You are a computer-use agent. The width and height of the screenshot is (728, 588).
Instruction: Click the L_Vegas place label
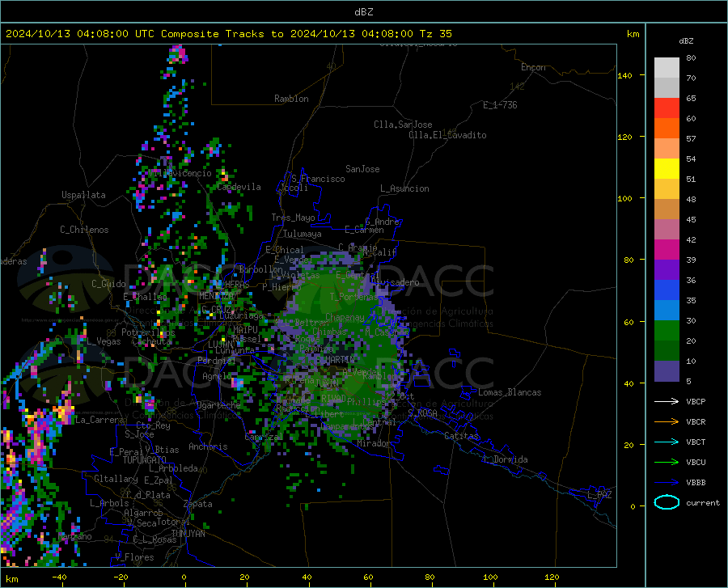[x=104, y=341]
